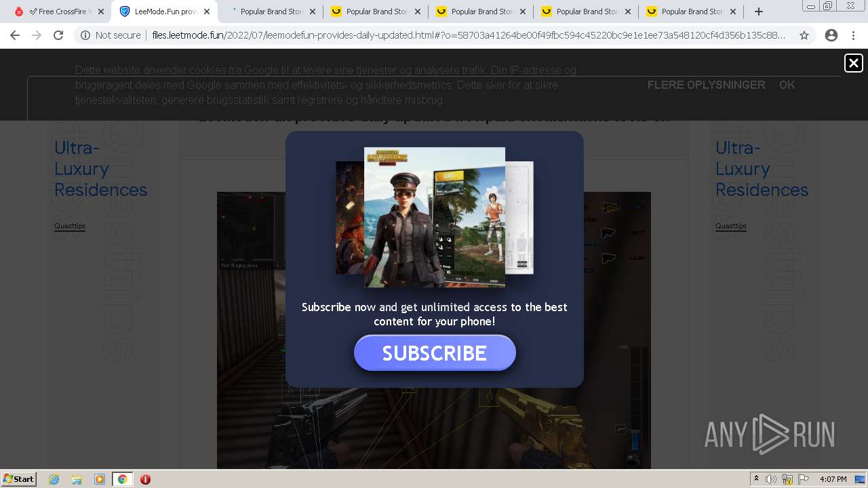Close the Free CrossFire tab
Viewport: 868px width, 488px height.
click(101, 12)
